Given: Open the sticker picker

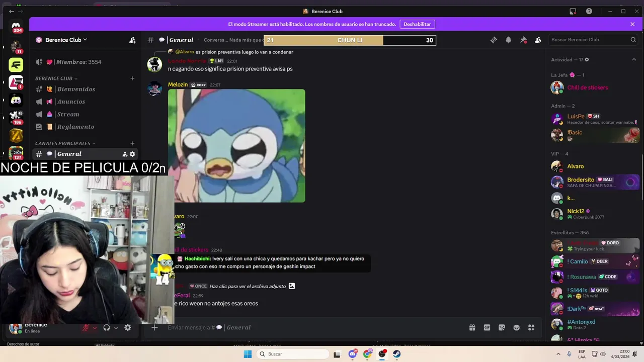Looking at the screenshot, I should (x=502, y=327).
